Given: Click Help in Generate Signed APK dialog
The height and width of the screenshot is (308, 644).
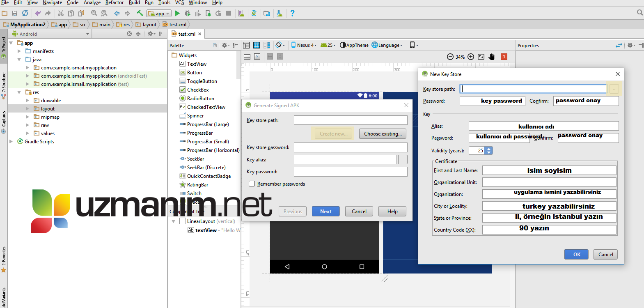Looking at the screenshot, I should pyautogui.click(x=392, y=211).
